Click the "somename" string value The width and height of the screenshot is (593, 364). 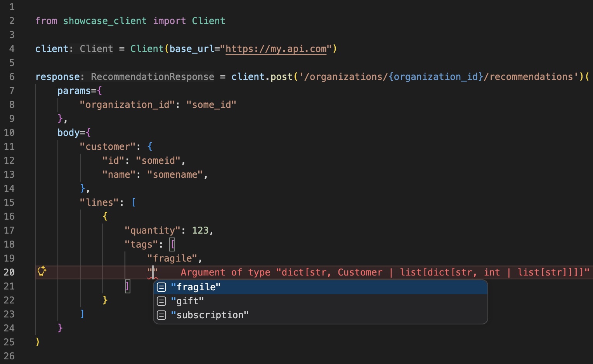175,175
